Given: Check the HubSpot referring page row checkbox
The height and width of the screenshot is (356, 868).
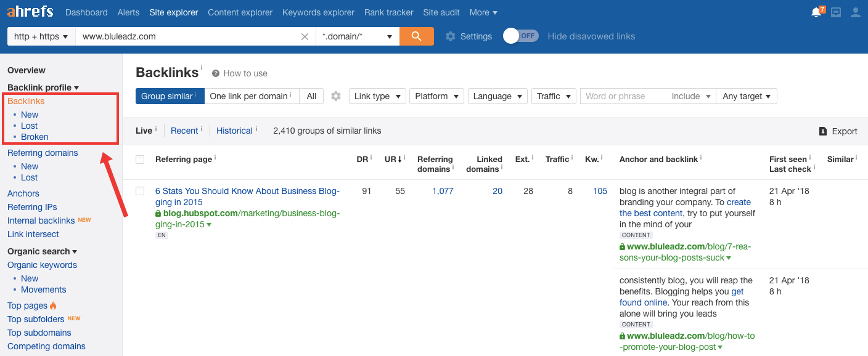Looking at the screenshot, I should (140, 191).
